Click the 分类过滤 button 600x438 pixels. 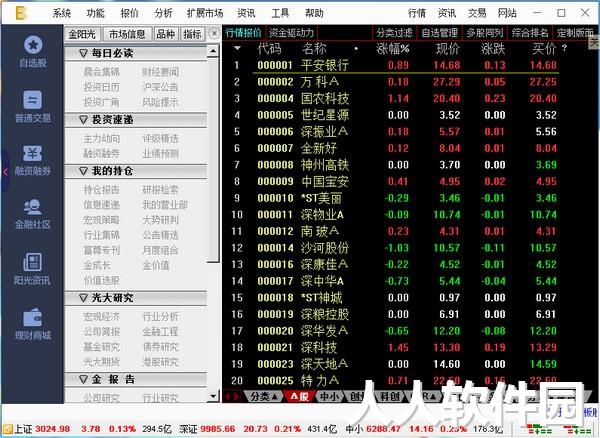click(x=394, y=33)
